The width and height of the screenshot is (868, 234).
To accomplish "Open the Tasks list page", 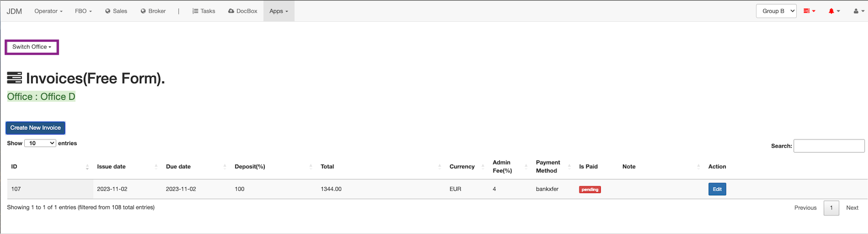I will click(204, 11).
